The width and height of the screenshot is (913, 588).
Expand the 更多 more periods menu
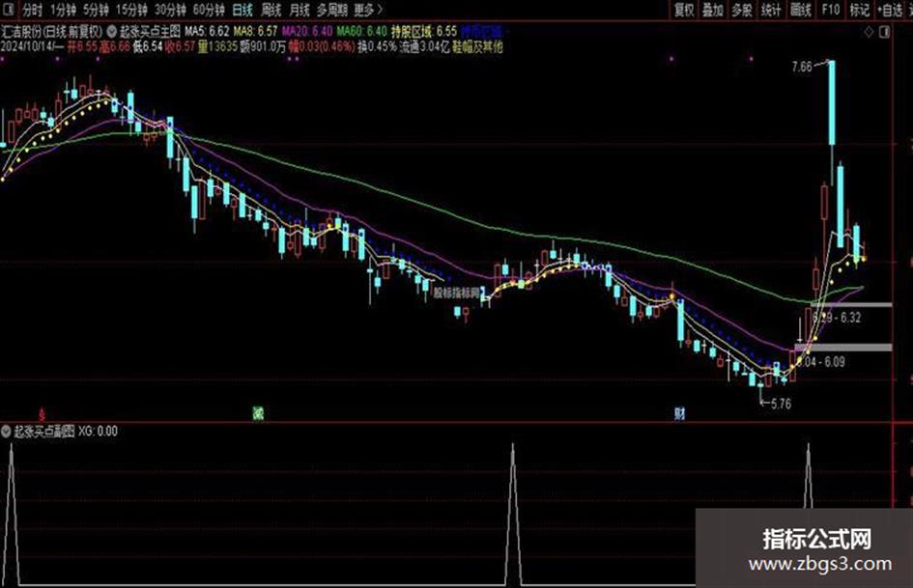click(368, 10)
